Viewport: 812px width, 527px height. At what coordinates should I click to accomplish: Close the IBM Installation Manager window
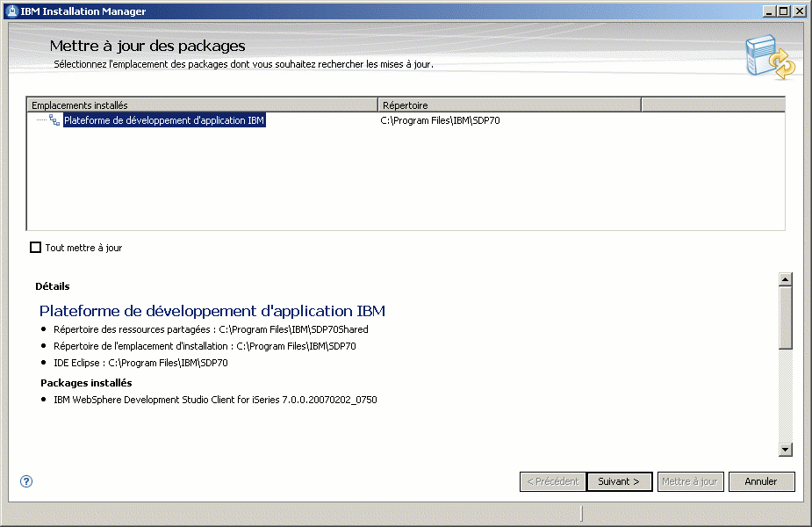799,11
